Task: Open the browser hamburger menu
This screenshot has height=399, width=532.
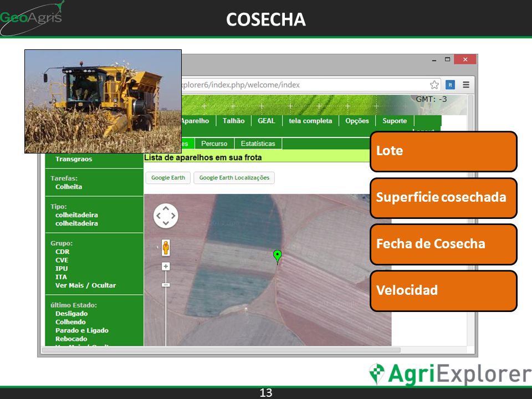Action: click(466, 85)
